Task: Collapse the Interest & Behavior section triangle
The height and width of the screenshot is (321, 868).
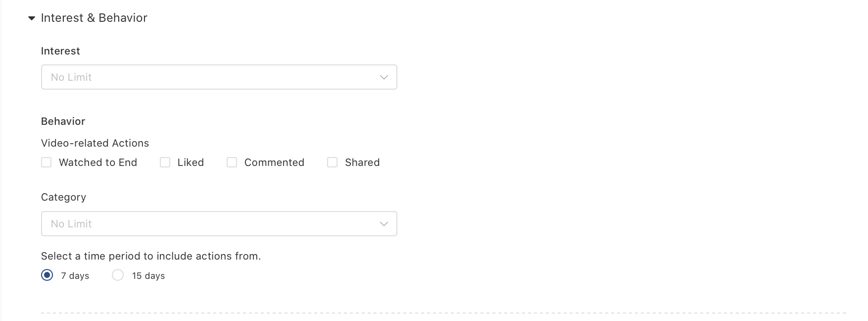Action: (32, 18)
